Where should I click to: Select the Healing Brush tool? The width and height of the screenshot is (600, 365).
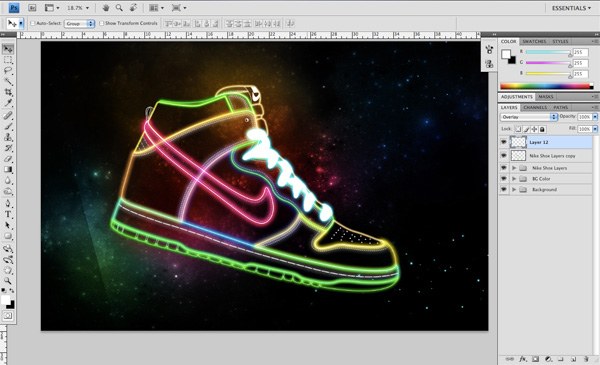coord(8,115)
